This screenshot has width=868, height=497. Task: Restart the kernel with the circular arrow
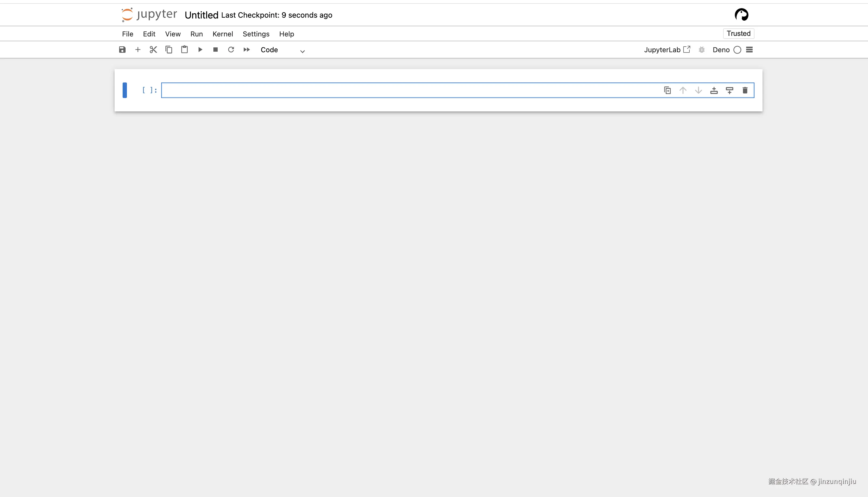click(231, 50)
